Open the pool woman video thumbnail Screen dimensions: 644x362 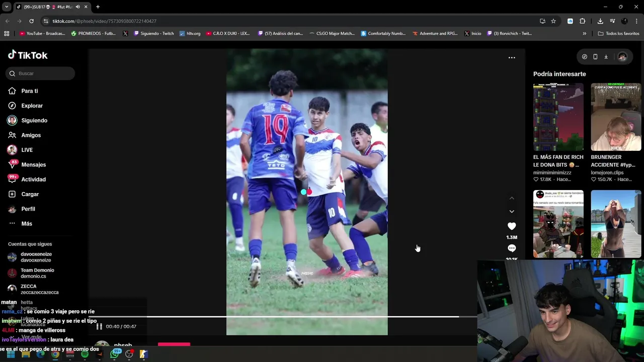(x=616, y=224)
